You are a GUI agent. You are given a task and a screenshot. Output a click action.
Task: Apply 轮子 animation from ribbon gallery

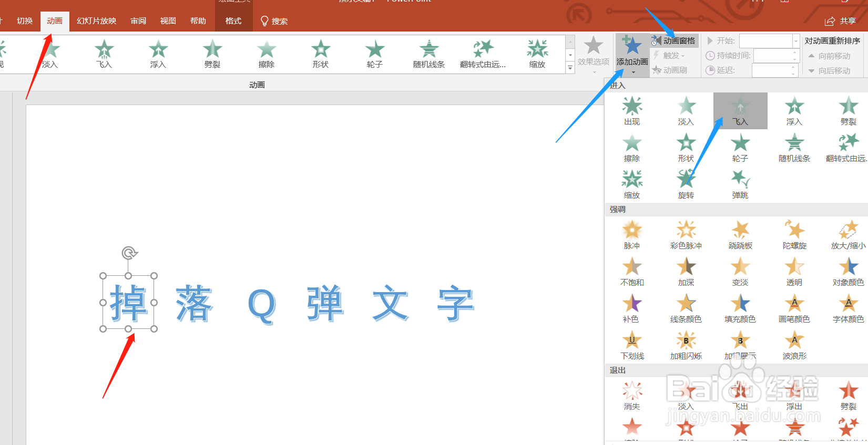(375, 54)
